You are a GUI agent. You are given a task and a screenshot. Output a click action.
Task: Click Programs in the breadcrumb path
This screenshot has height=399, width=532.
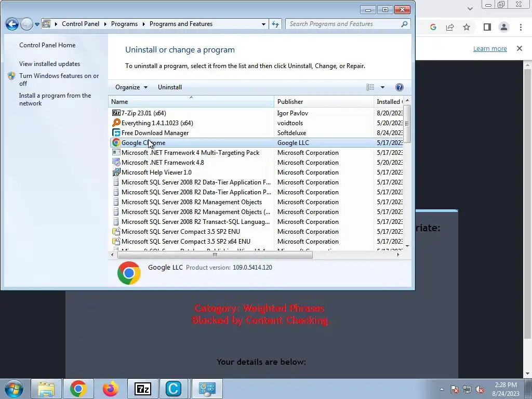tap(124, 24)
